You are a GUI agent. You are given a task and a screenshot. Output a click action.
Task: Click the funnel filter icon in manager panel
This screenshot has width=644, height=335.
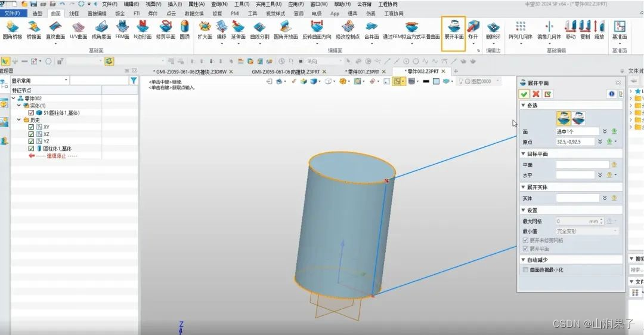(134, 81)
